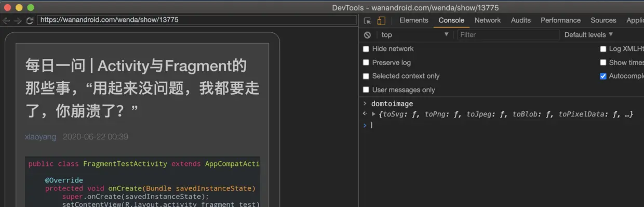Click the 2020-06-22 00:39 post date
The height and width of the screenshot is (207, 644).
(96, 137)
